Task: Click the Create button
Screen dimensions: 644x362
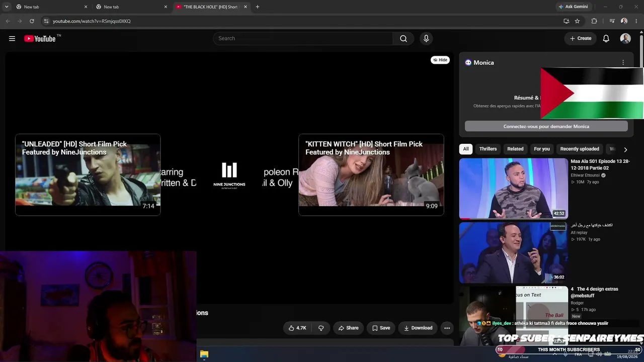Action: coord(581,39)
